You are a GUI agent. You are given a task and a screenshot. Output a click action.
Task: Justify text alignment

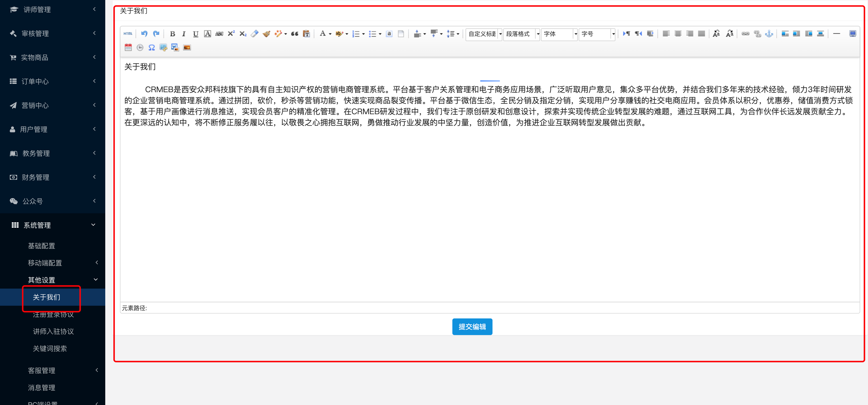tap(702, 34)
